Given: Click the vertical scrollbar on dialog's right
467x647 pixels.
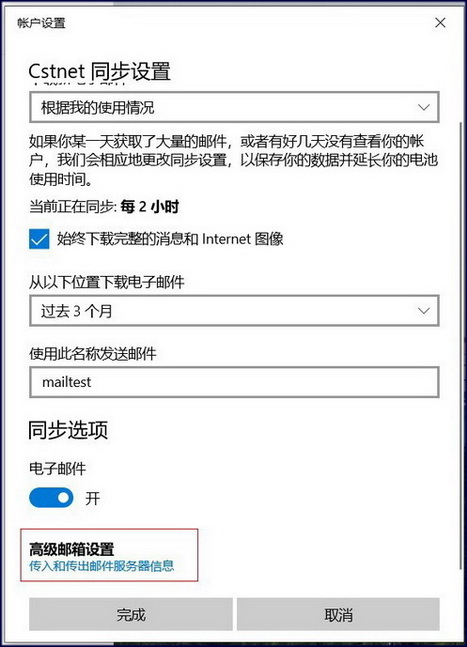Looking at the screenshot, I should click(460, 346).
